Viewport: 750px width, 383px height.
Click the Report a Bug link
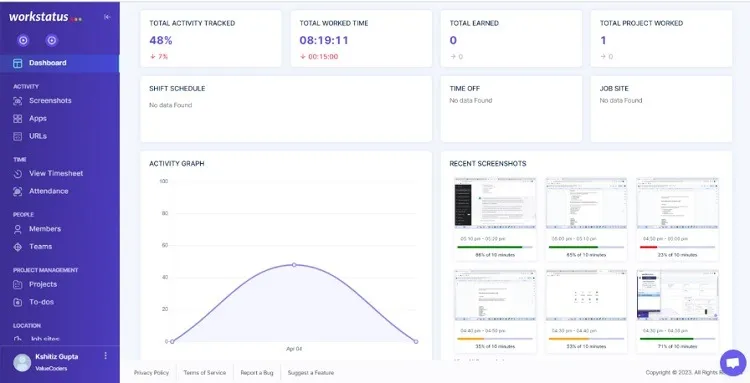click(257, 372)
